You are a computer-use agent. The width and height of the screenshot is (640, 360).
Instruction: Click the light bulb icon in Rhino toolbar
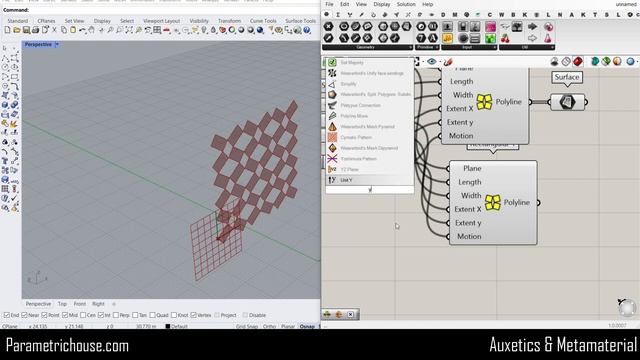pos(204,30)
